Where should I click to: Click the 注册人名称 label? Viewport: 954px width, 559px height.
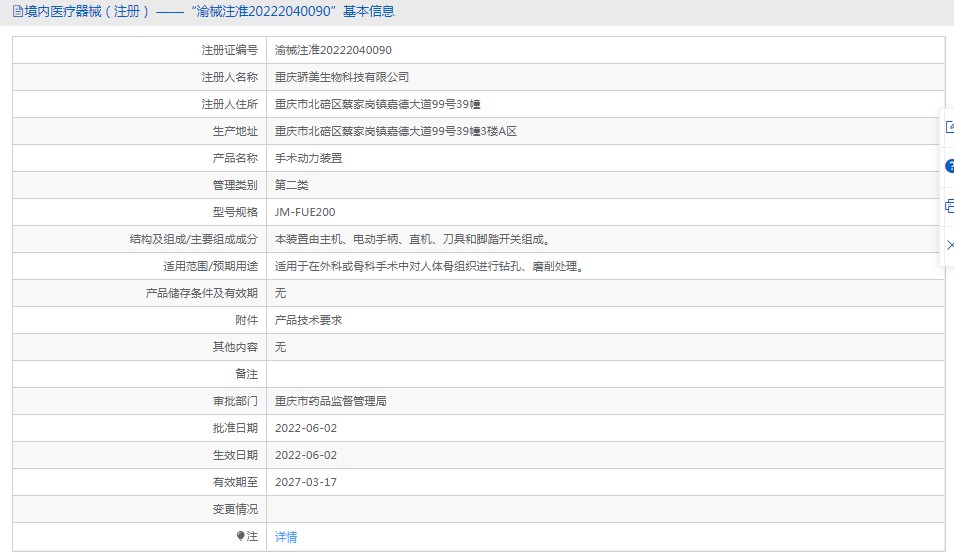tap(230, 77)
